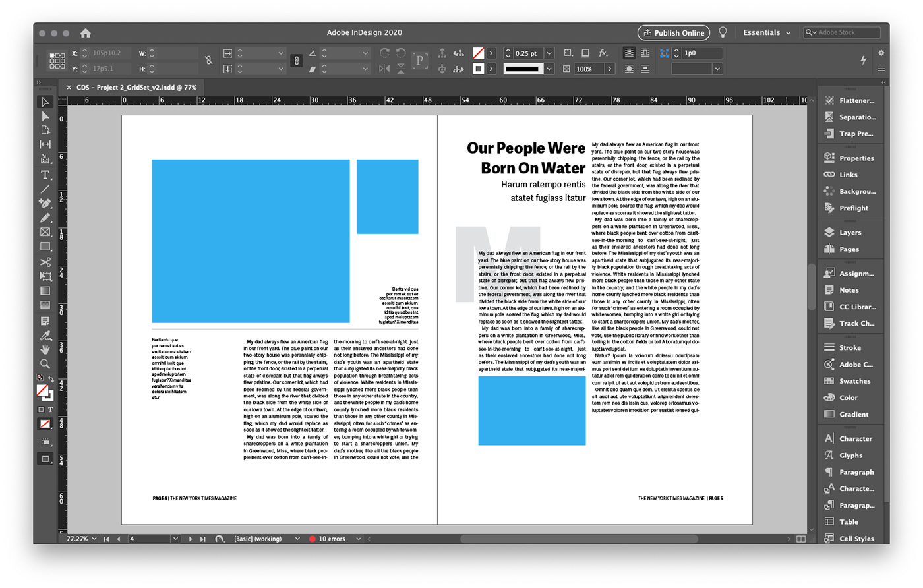Image resolution: width=923 pixels, height=588 pixels.
Task: Toggle formatting affects text button
Action: click(x=51, y=410)
